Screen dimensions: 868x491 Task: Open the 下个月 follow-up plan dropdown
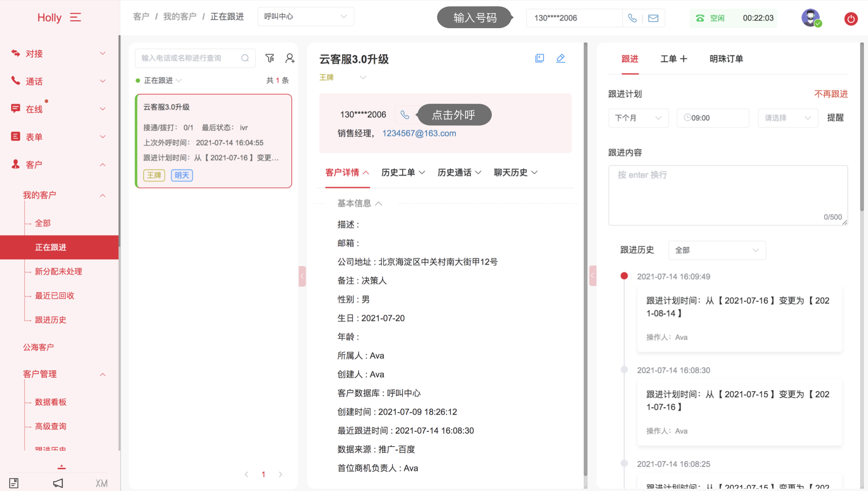point(638,118)
